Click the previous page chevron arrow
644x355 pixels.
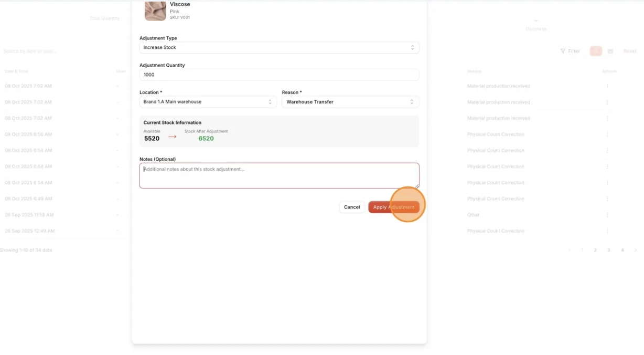pos(569,250)
